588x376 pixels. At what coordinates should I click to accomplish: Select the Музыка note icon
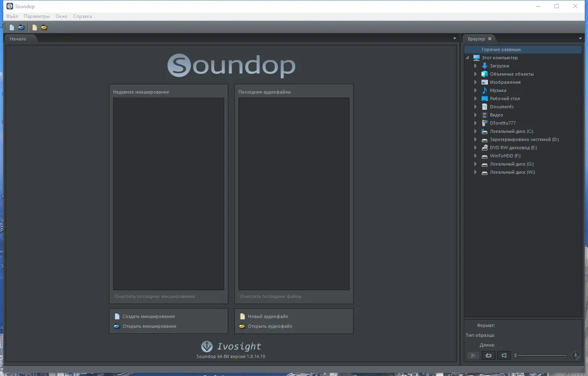click(485, 90)
